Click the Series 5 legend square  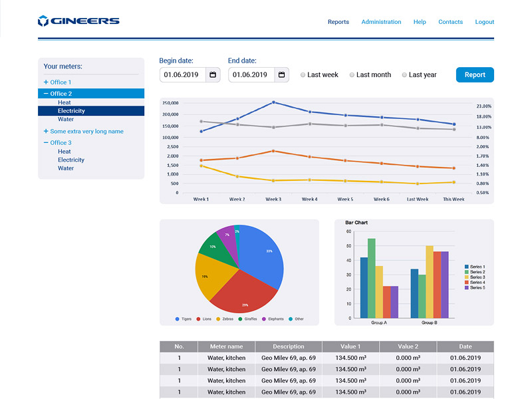pyautogui.click(x=467, y=287)
